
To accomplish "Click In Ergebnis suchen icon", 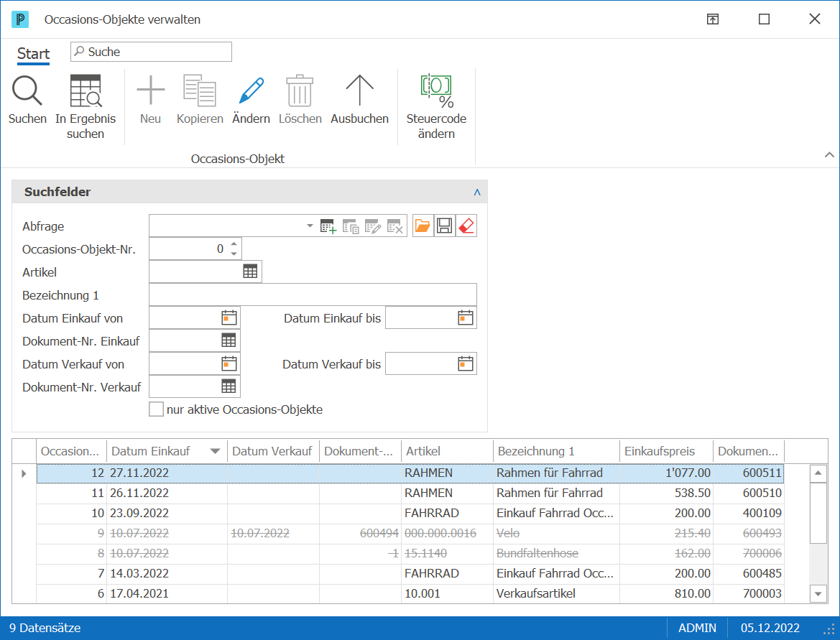I will (x=86, y=90).
